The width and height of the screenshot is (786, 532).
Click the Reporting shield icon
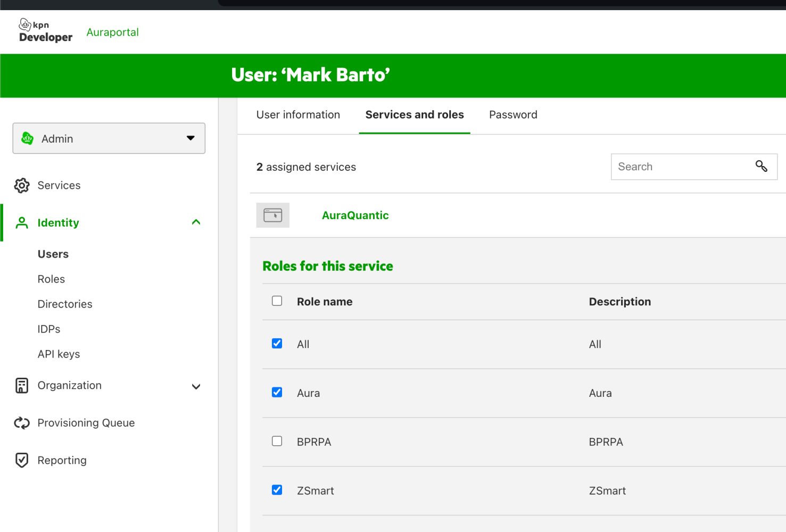[22, 460]
